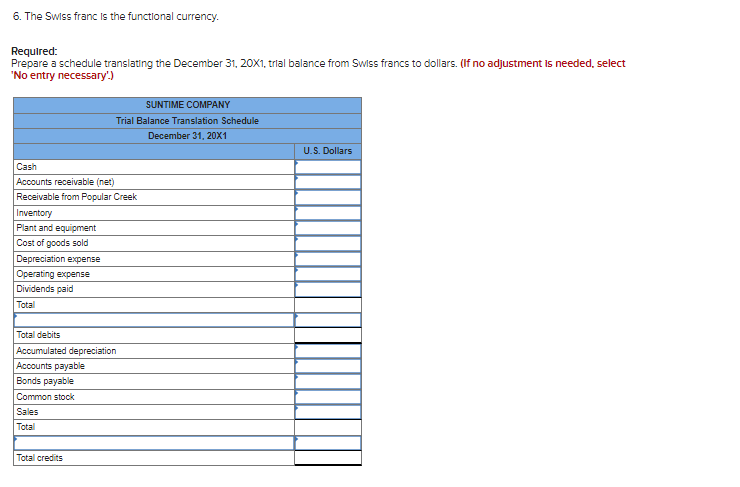
Task: Click the Total debits value cell
Action: (328, 335)
